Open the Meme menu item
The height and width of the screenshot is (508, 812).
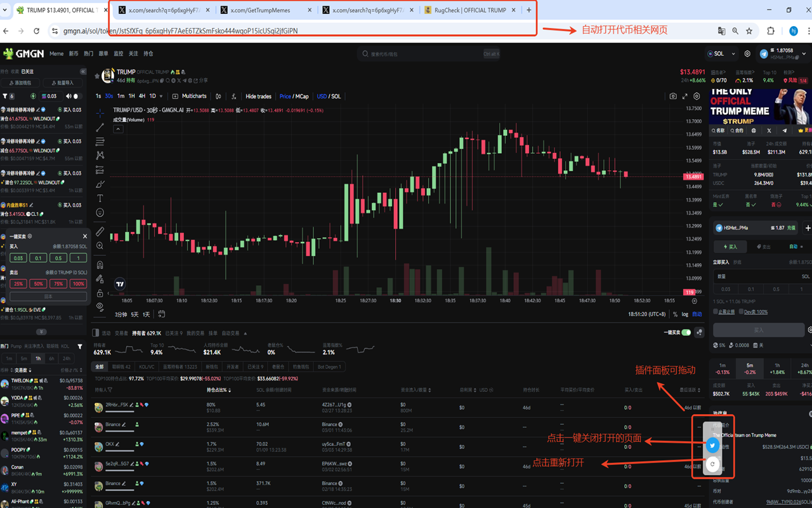[56, 54]
